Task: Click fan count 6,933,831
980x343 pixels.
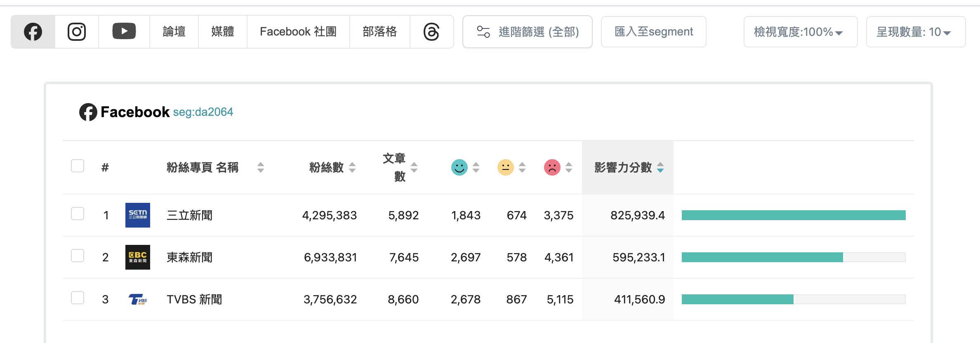Action: 330,257
